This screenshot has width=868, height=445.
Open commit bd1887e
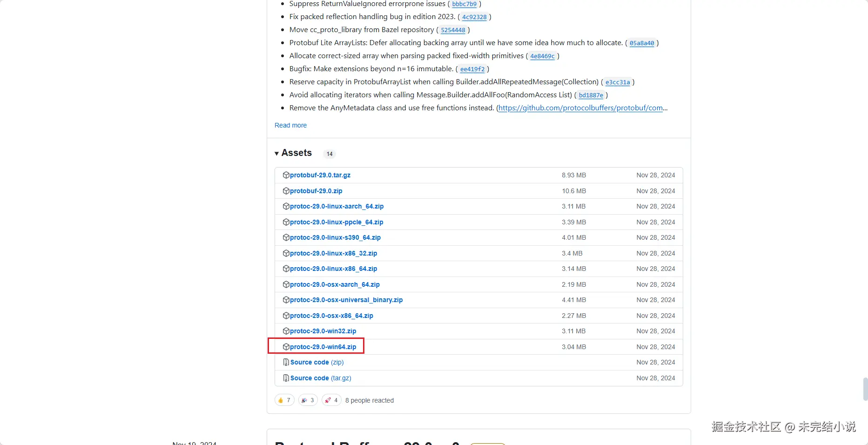click(591, 95)
